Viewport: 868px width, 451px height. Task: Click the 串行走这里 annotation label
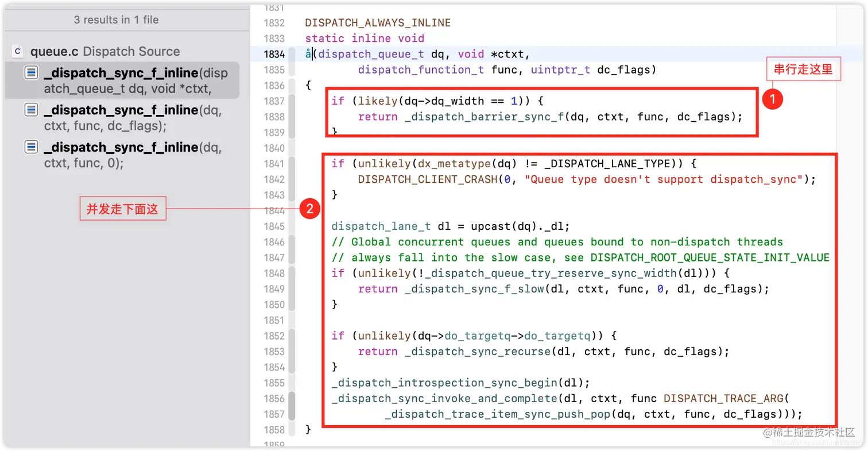pyautogui.click(x=803, y=68)
